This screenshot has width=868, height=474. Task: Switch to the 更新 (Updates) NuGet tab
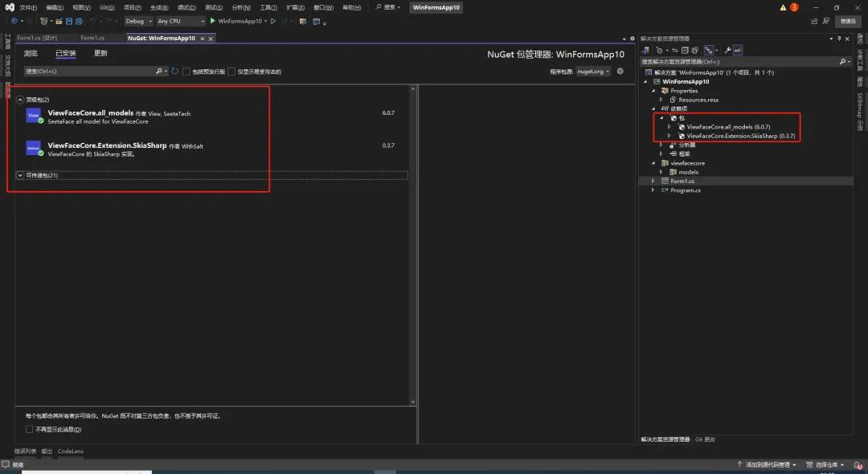click(100, 53)
